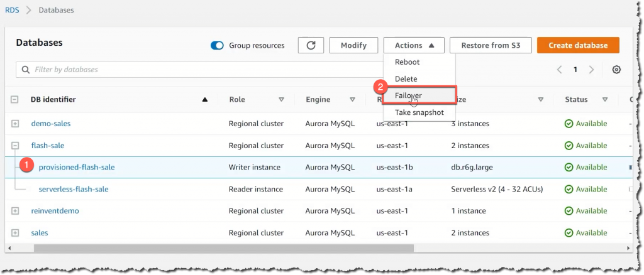Open the Actions dropdown
644x275 pixels.
coord(414,45)
